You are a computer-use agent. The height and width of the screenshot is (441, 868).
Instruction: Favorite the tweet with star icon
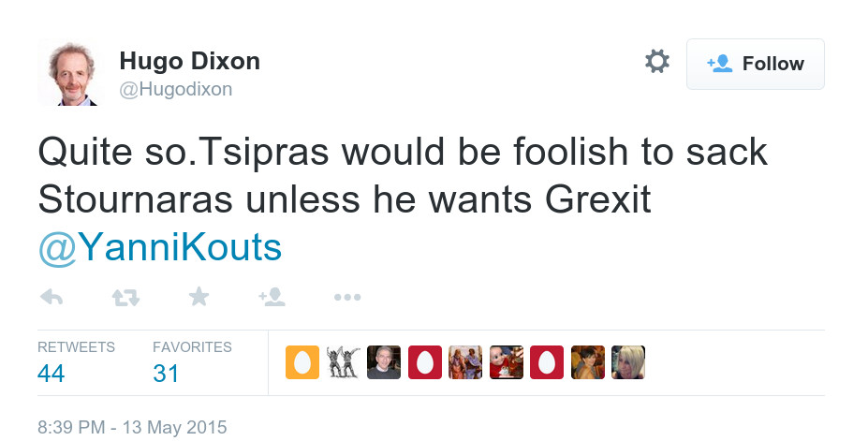tap(199, 297)
